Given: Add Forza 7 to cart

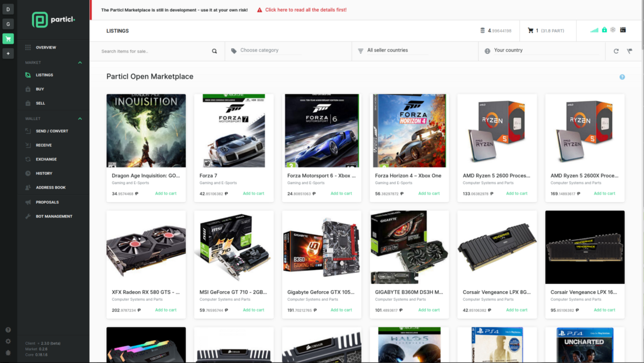Looking at the screenshot, I should pos(253,193).
